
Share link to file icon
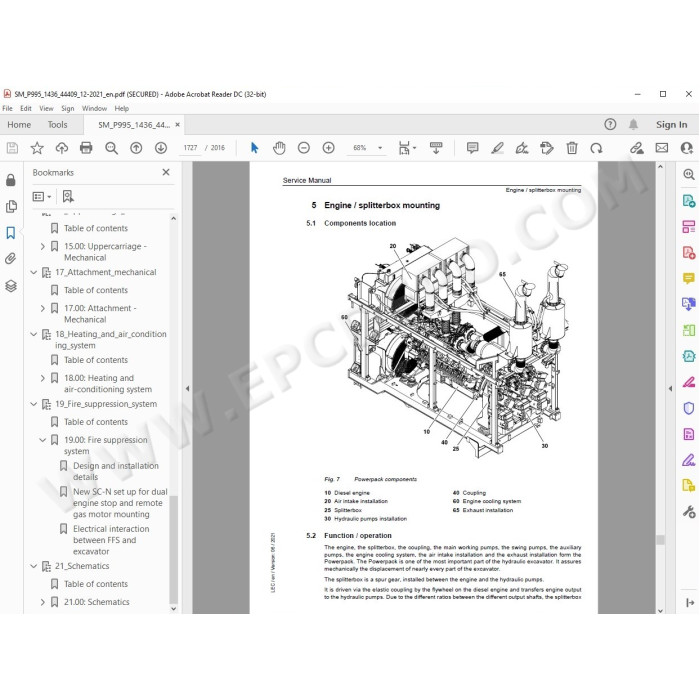pos(637,148)
